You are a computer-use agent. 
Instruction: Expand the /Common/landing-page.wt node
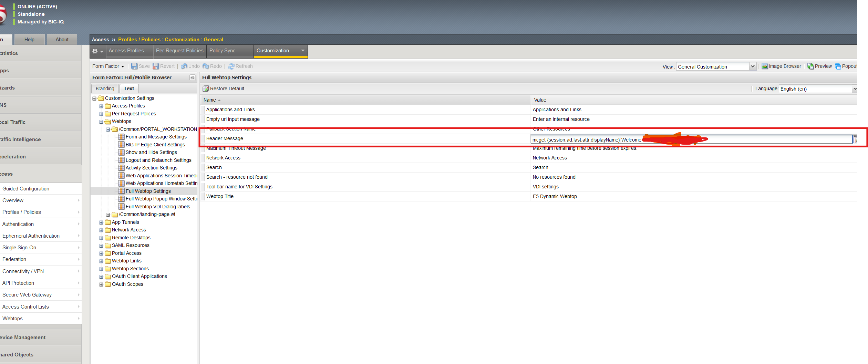click(x=108, y=215)
